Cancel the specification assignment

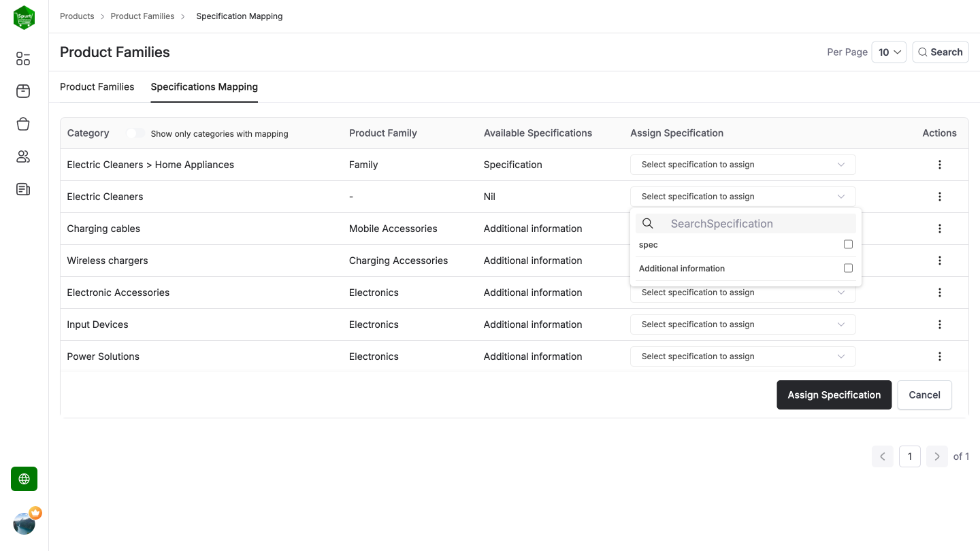point(924,395)
